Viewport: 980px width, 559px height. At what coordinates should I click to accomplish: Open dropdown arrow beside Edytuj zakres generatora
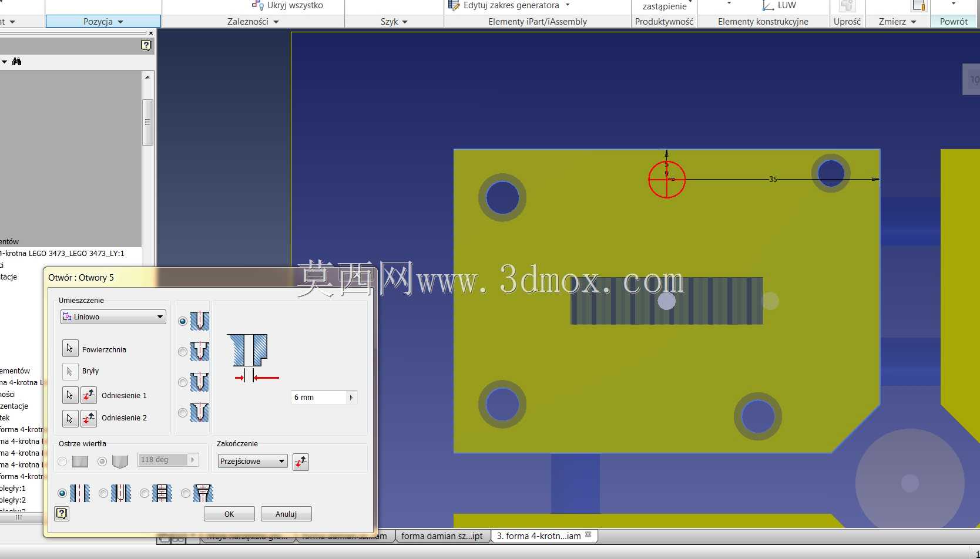(x=568, y=5)
